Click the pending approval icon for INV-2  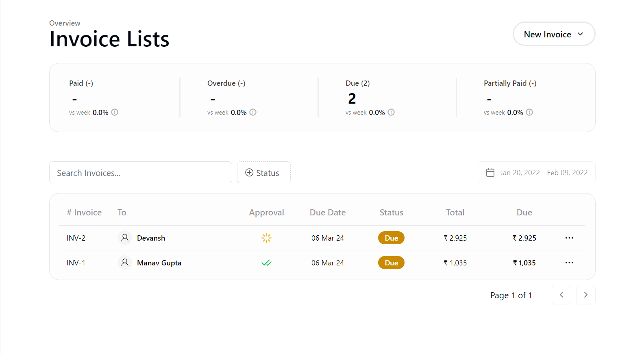[x=266, y=238]
